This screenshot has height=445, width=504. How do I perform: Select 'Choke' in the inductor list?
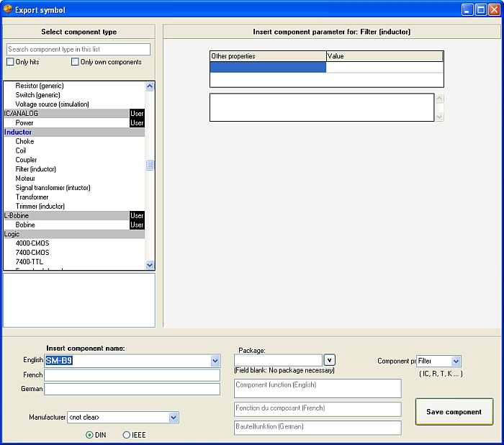[25, 142]
